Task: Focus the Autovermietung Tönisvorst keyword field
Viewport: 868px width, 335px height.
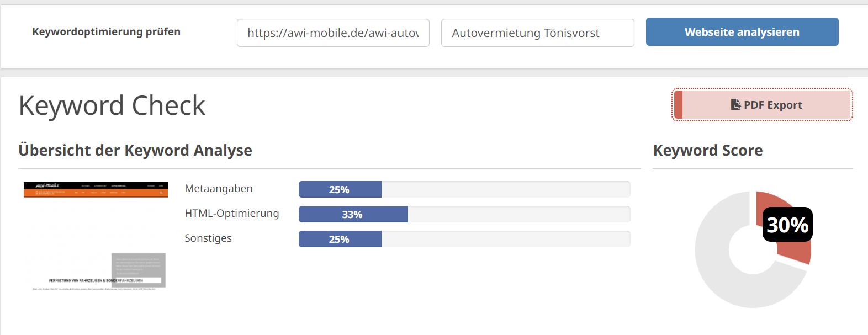Action: 537,33
